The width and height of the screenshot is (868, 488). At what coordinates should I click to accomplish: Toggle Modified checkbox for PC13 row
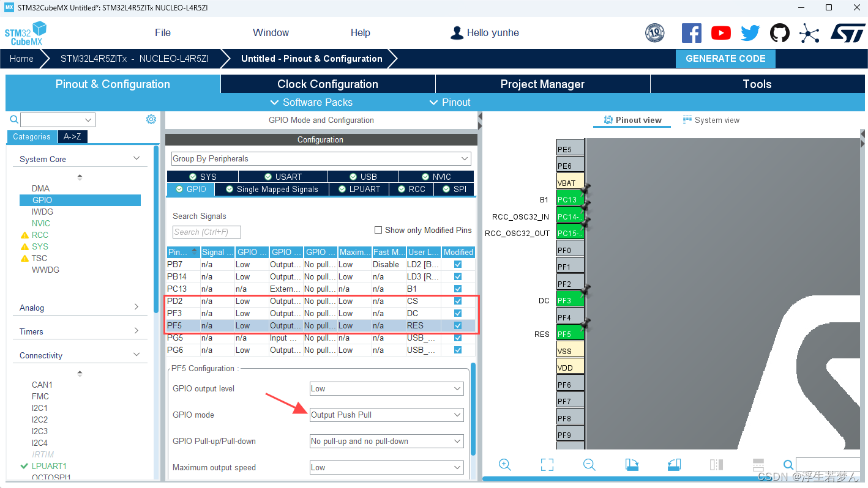point(458,289)
